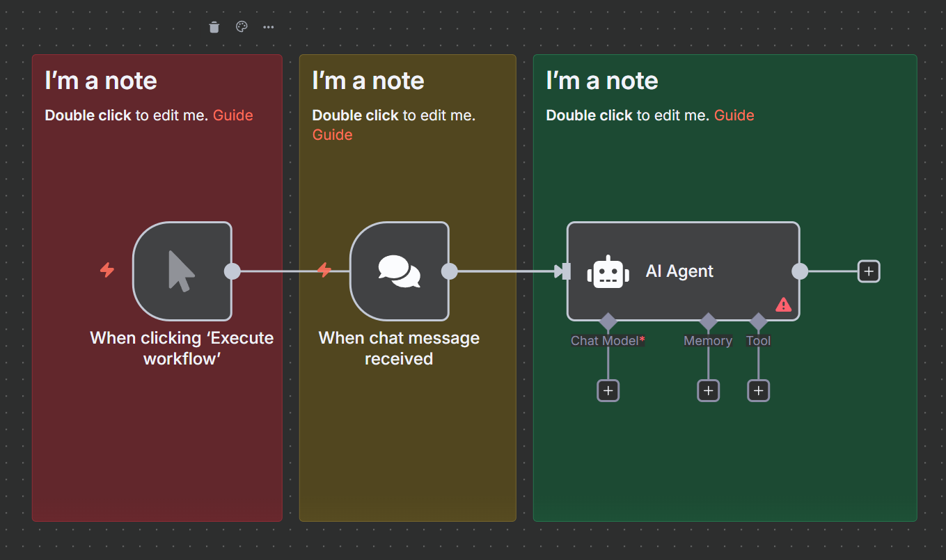Open the Guide link in the yellow note
Image resolution: width=946 pixels, height=560 pixels.
pyautogui.click(x=332, y=135)
